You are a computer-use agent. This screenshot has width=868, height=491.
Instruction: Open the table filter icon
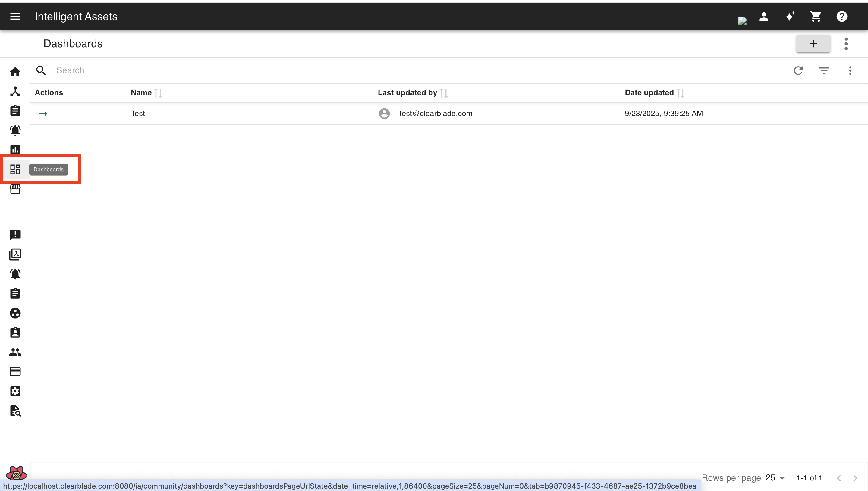pyautogui.click(x=824, y=70)
